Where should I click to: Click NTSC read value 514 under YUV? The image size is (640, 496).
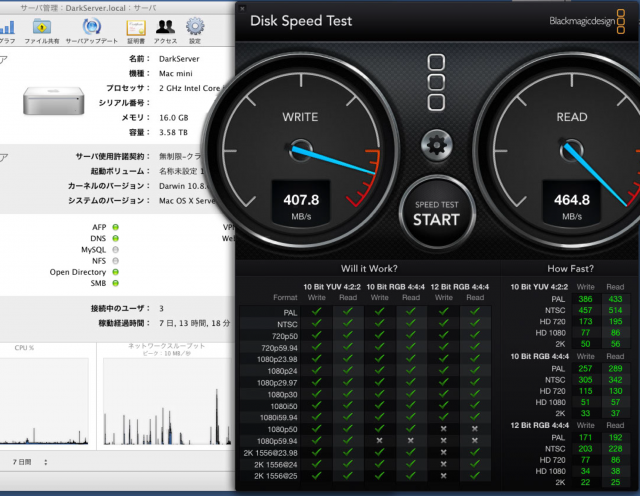pyautogui.click(x=615, y=310)
